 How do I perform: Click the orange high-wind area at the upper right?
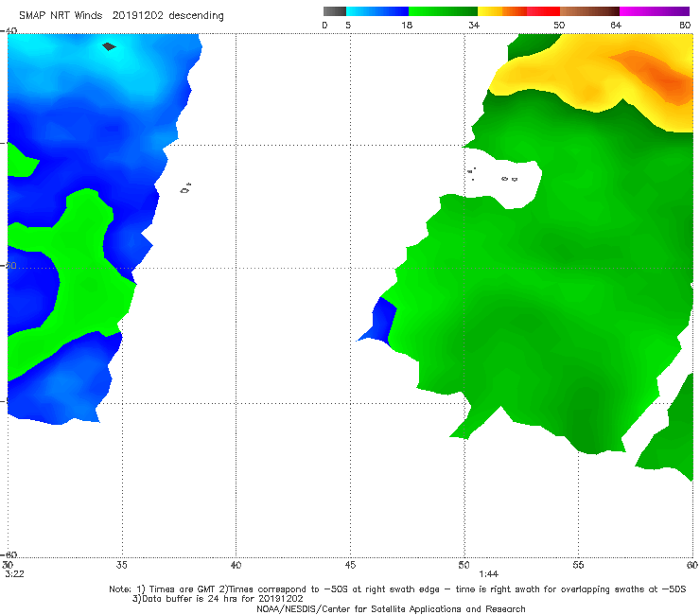pos(660,76)
